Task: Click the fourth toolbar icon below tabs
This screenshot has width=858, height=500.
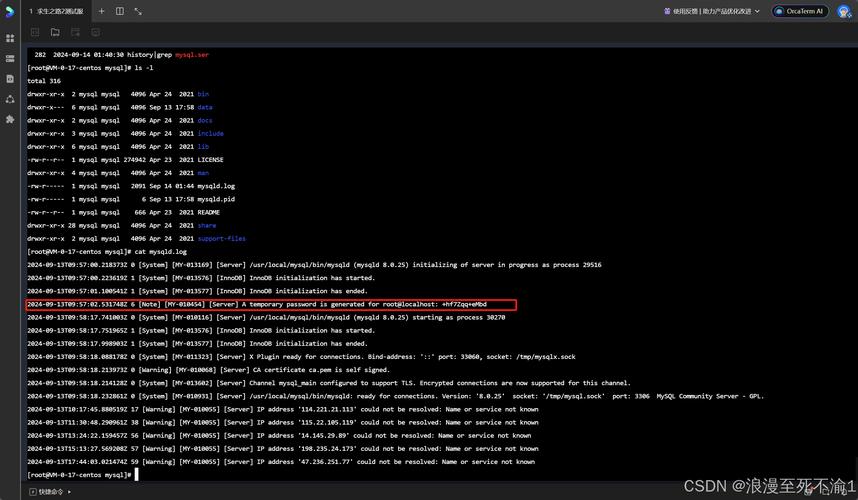Action: 95,32
